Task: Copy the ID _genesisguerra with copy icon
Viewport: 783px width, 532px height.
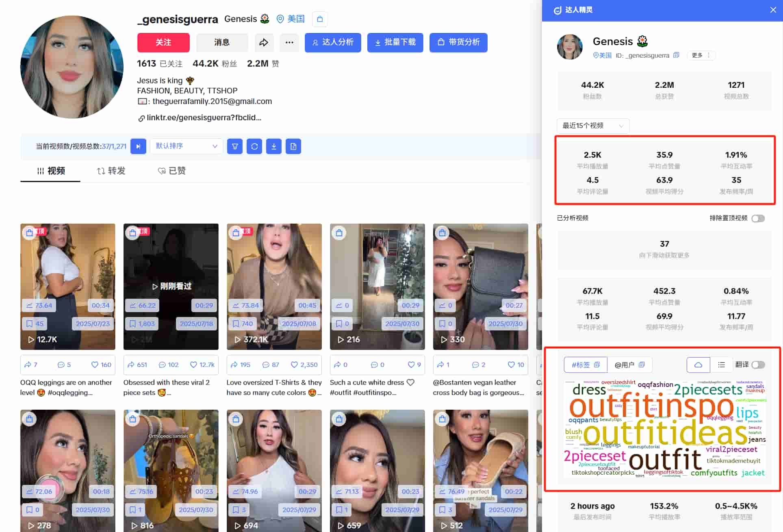Action: click(676, 55)
